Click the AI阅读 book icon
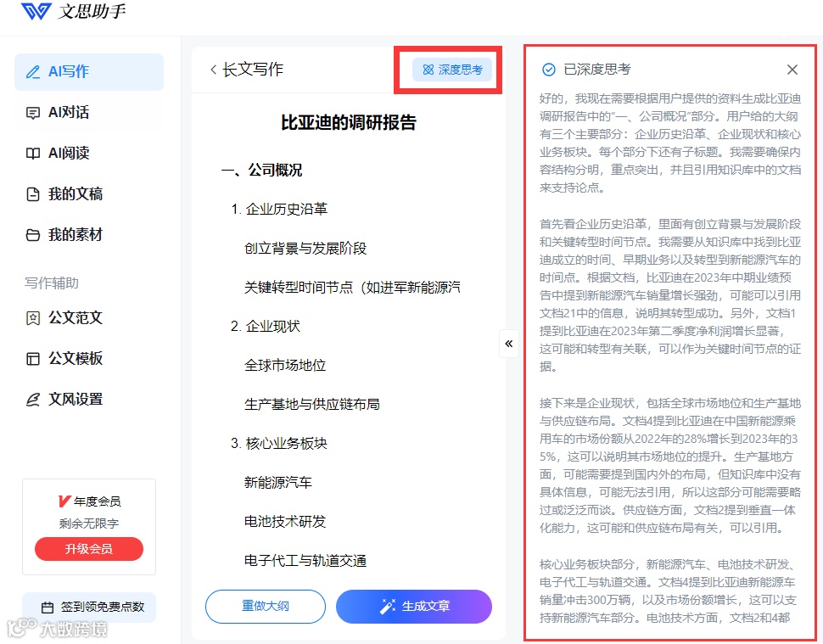The width and height of the screenshot is (823, 644). (x=33, y=154)
